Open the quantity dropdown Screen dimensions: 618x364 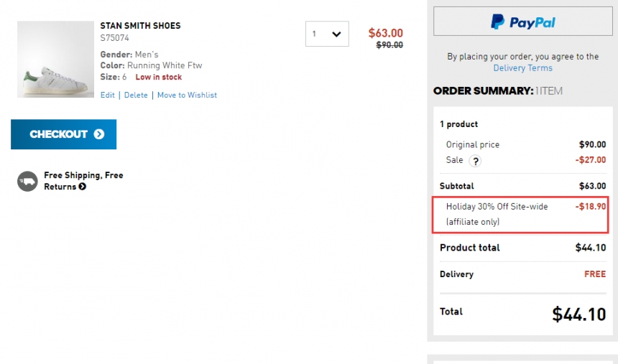click(x=327, y=34)
